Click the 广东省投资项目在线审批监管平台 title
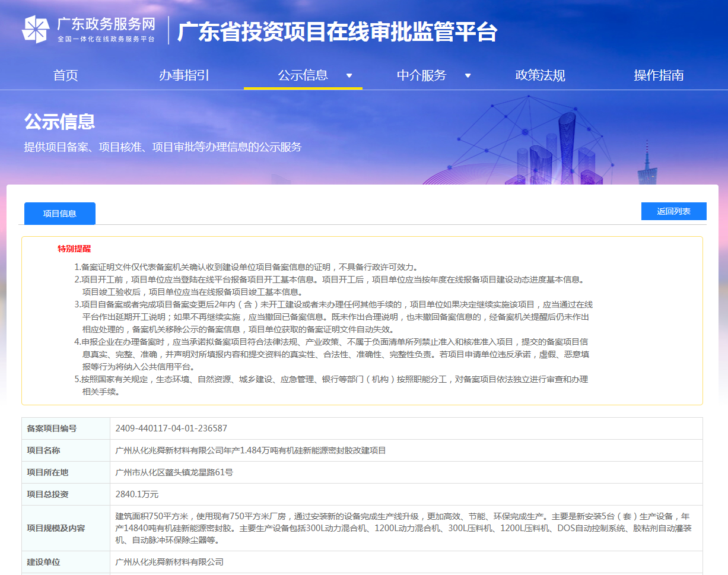 (x=337, y=31)
